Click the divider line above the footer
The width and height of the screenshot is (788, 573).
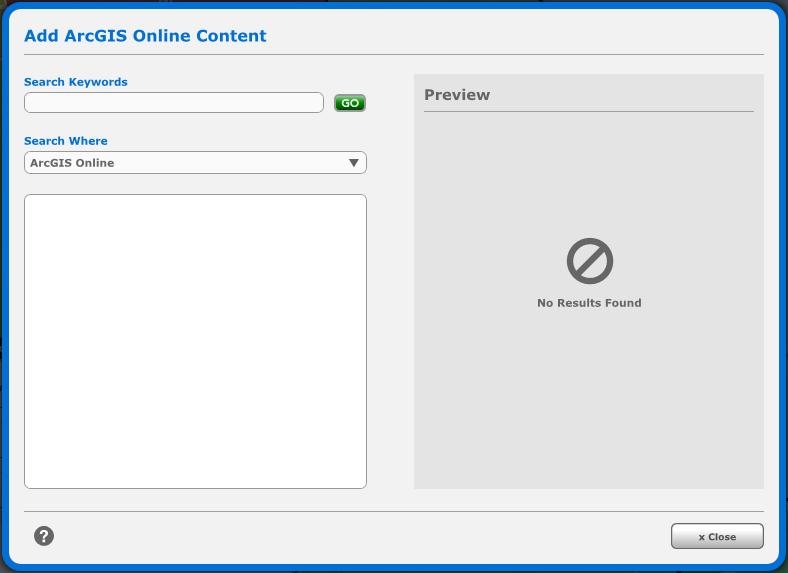pos(394,511)
